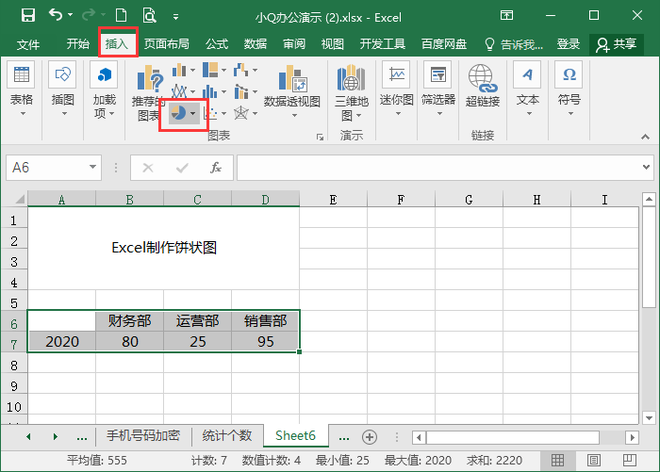The width and height of the screenshot is (660, 472).
Task: Open the 表格 tables dropdown
Action: click(21, 90)
